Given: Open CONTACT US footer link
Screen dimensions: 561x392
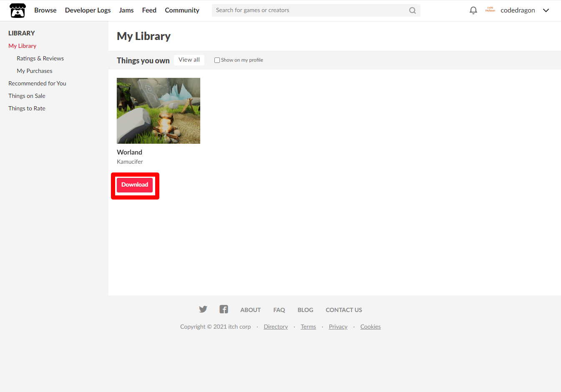Looking at the screenshot, I should tap(344, 310).
